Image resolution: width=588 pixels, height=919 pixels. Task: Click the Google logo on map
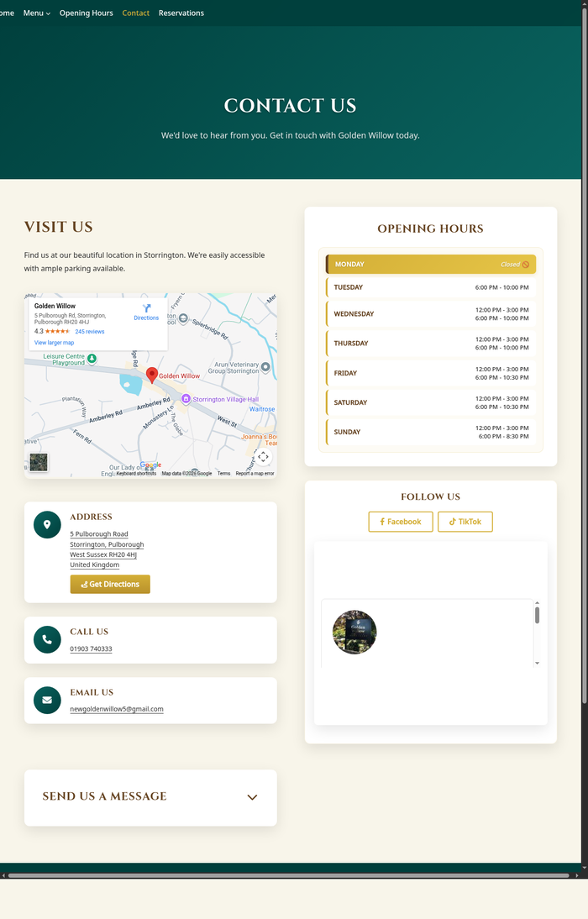[150, 465]
